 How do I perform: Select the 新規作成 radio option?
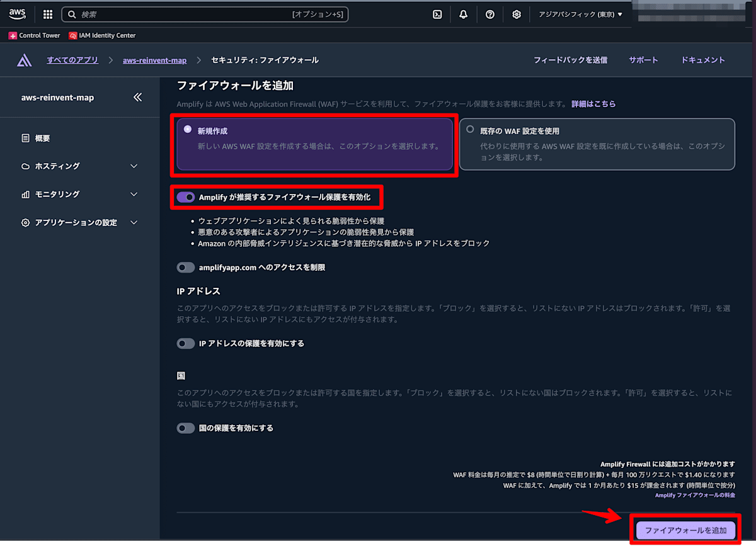tap(188, 129)
